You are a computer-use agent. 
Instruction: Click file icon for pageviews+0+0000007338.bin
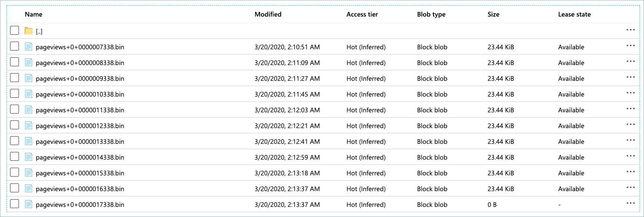tap(29, 46)
